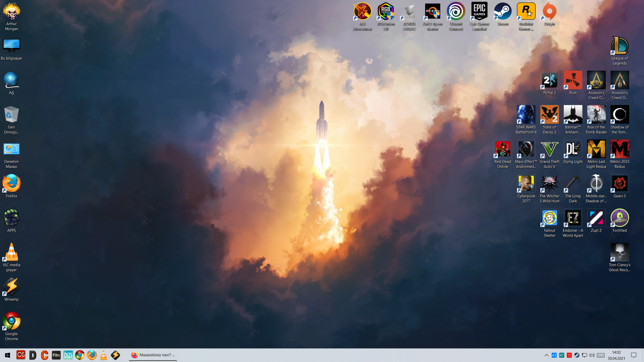
Task: Open the League of Legends icon
Action: click(620, 46)
